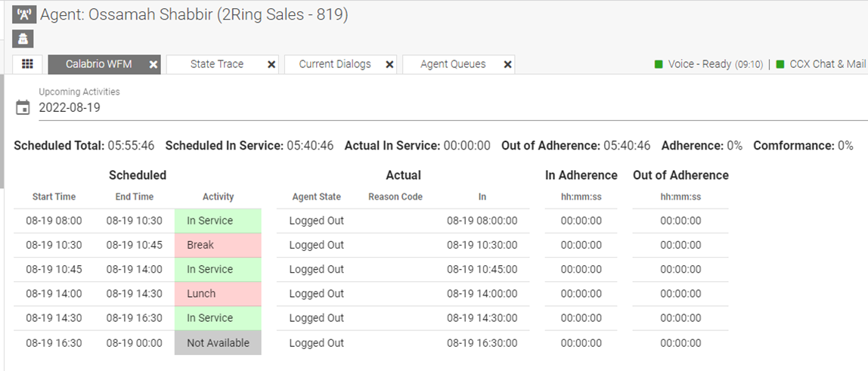Screen dimensions: 868x371
Task: Close the State Trace tab
Action: tap(271, 65)
